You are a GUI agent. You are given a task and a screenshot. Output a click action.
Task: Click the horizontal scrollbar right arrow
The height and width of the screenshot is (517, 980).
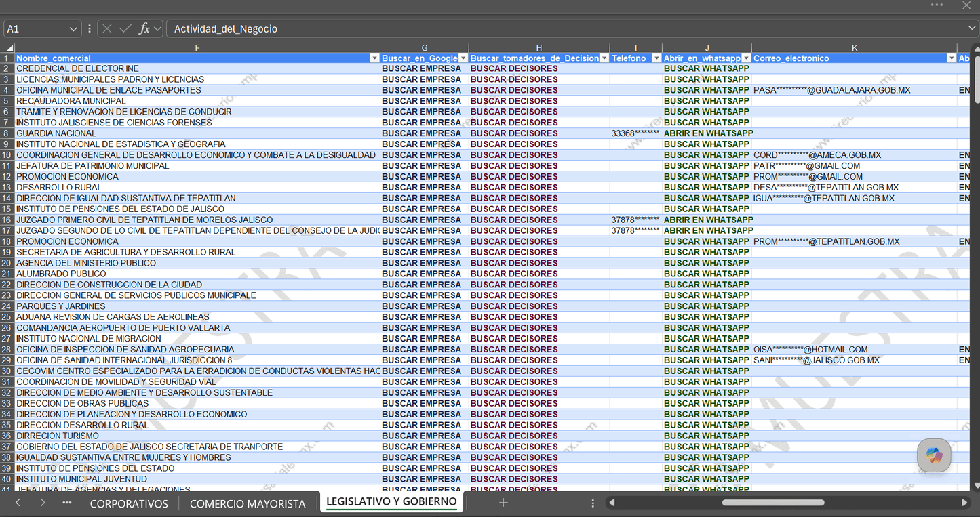pyautogui.click(x=964, y=503)
